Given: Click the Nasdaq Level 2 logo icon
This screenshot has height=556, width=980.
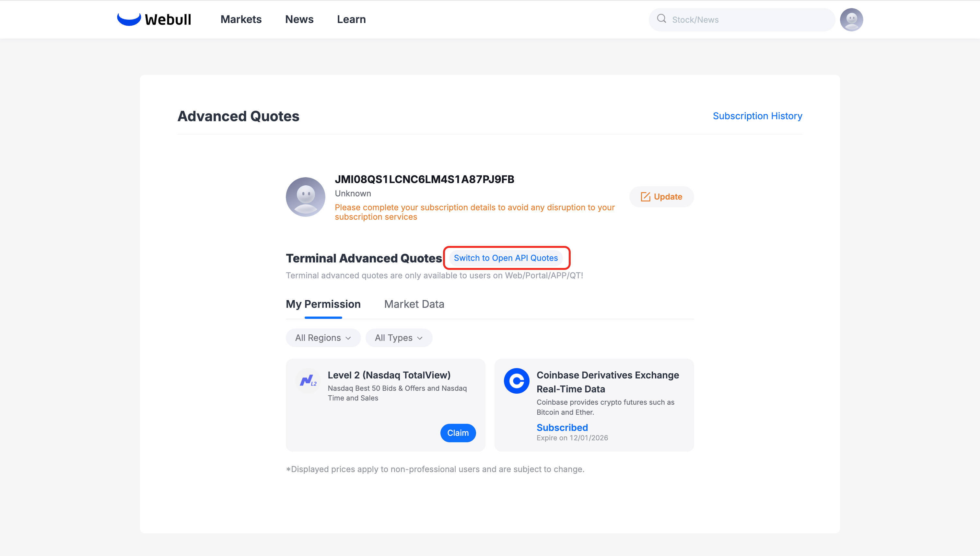Looking at the screenshot, I should pos(308,380).
